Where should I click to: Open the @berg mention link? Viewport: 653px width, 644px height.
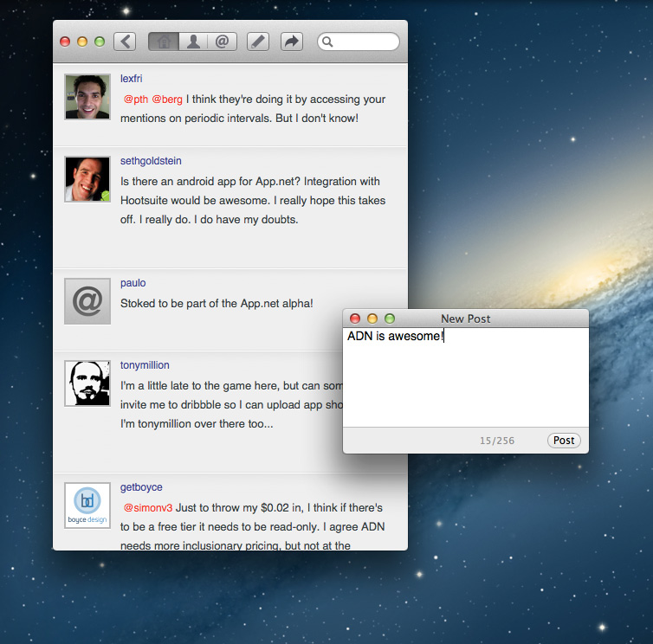(167, 99)
